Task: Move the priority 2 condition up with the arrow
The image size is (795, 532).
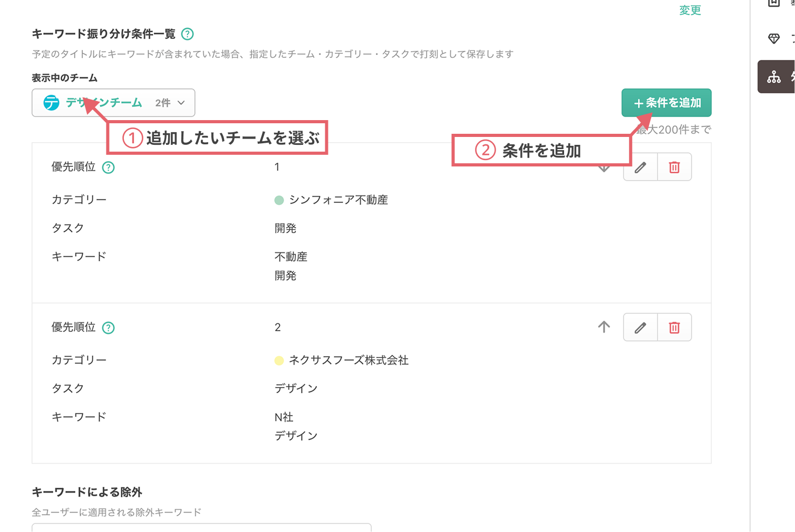Action: [x=604, y=327]
